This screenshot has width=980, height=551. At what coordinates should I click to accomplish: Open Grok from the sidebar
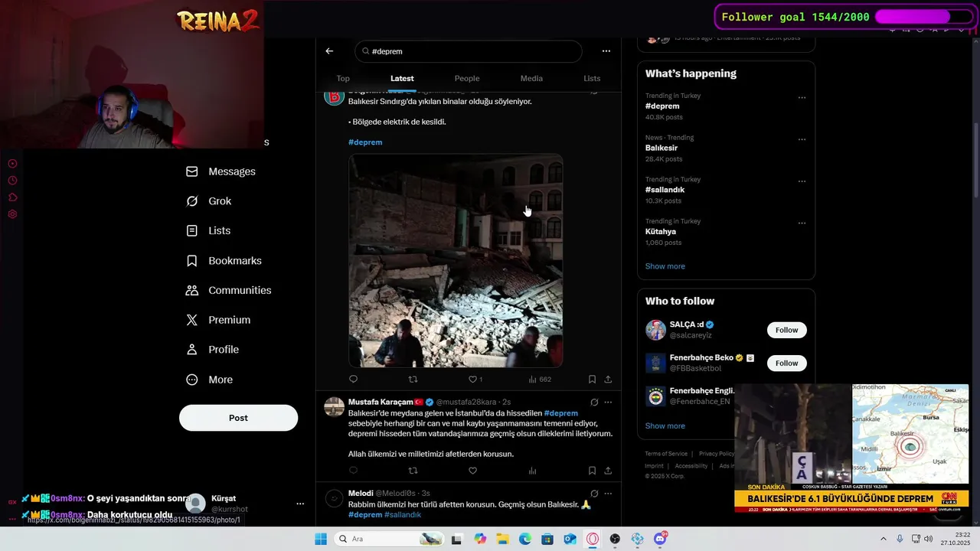[209, 201]
